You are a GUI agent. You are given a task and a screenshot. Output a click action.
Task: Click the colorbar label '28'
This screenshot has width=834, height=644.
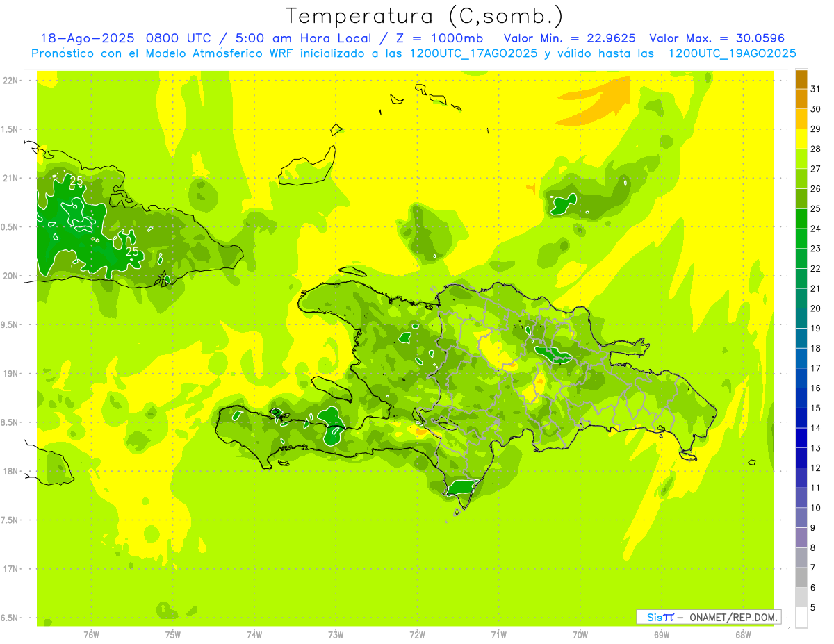(x=815, y=149)
